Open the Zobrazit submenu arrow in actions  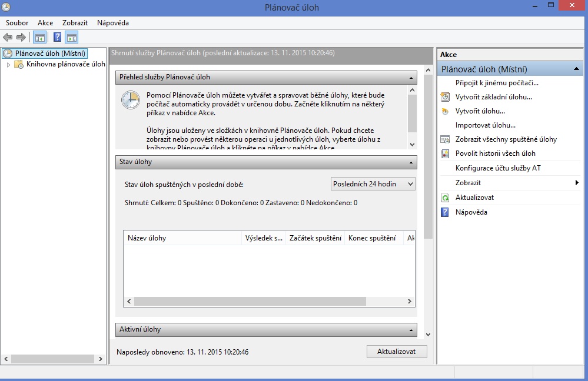point(577,183)
